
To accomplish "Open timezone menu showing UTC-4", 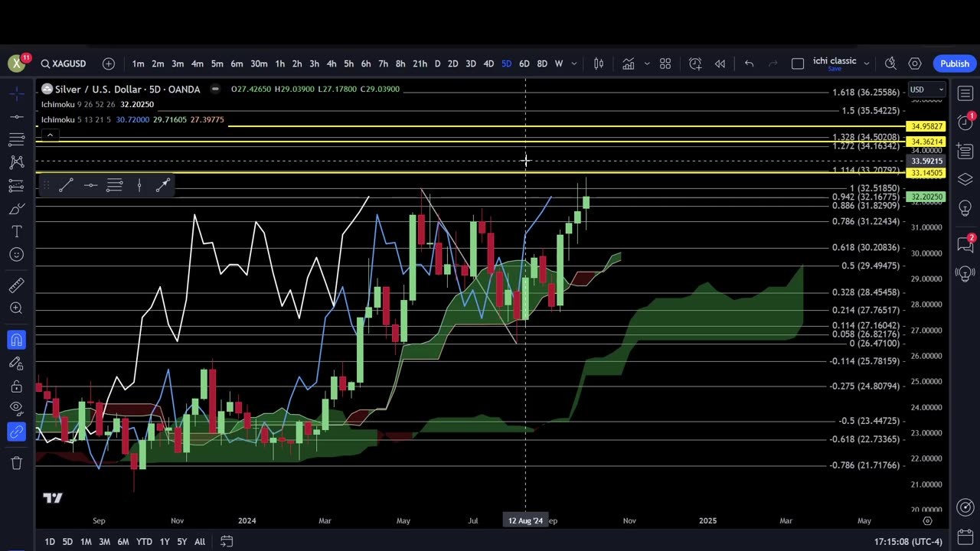I will tap(908, 542).
